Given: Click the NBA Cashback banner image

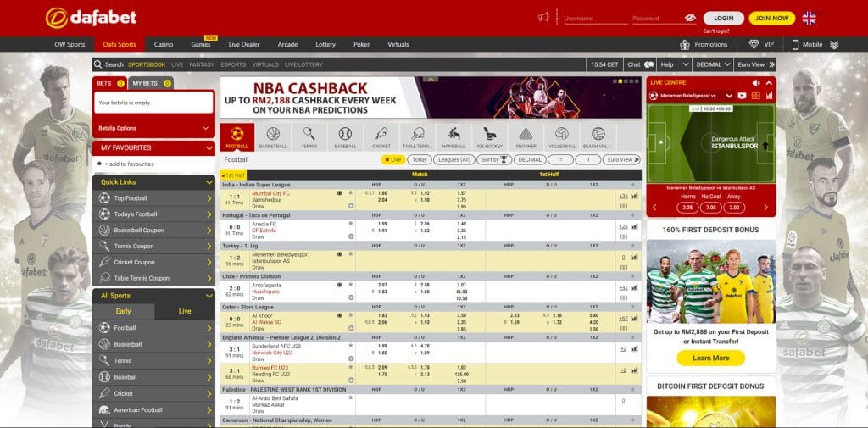Looking at the screenshot, I should pos(431,97).
